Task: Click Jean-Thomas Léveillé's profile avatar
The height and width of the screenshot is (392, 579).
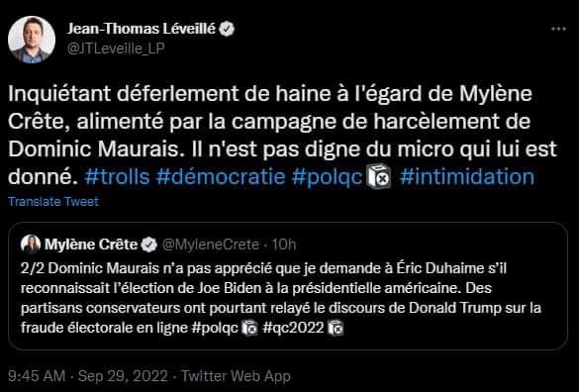Action: click(32, 40)
